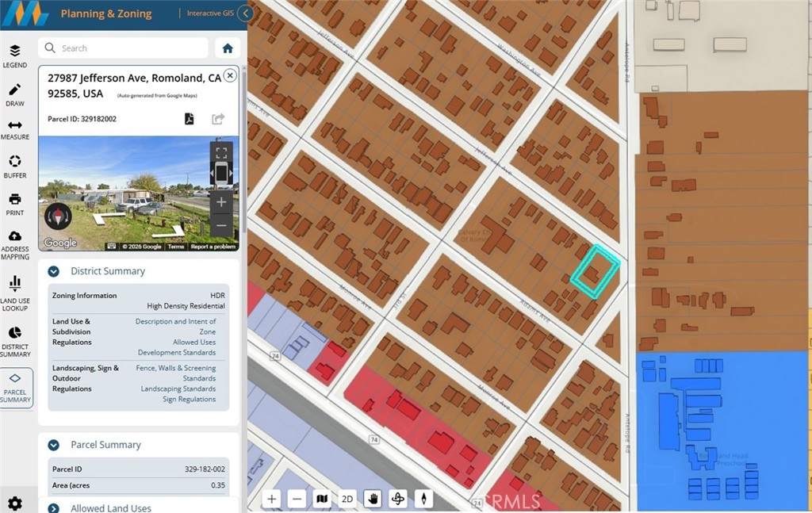Image resolution: width=812 pixels, height=513 pixels.
Task: Click the HDR zoning code text
Action: pyautogui.click(x=217, y=296)
